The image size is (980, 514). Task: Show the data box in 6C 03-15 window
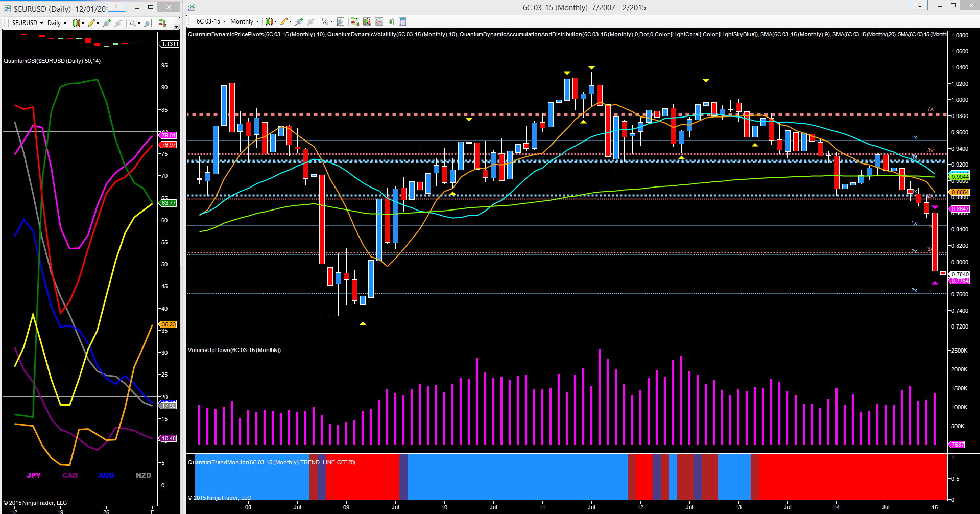tap(341, 21)
